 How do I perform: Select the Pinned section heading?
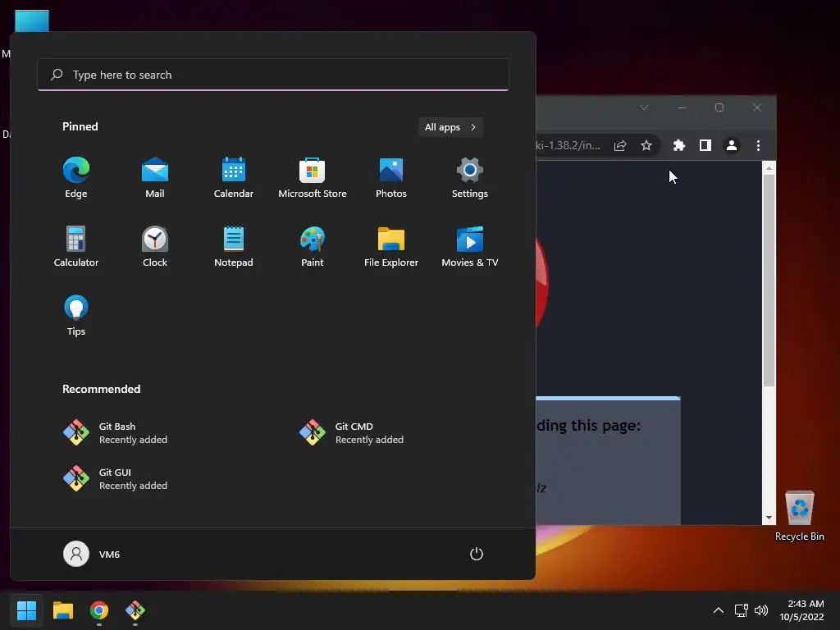80,126
